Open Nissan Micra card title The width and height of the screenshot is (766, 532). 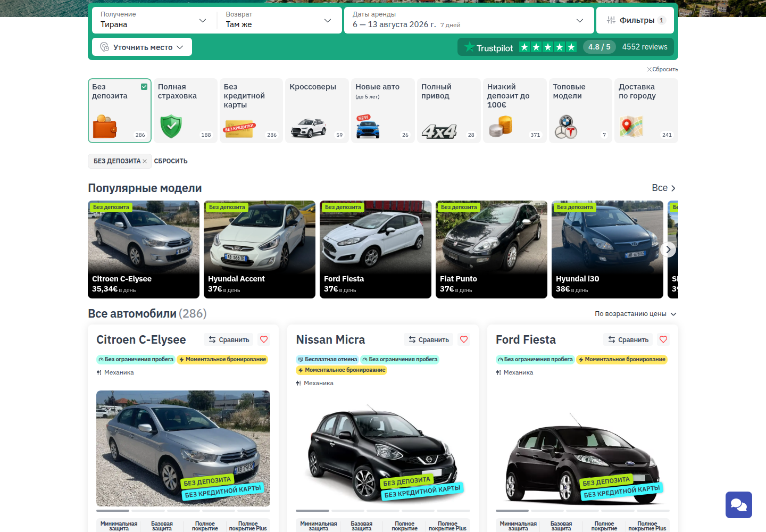[x=330, y=339]
